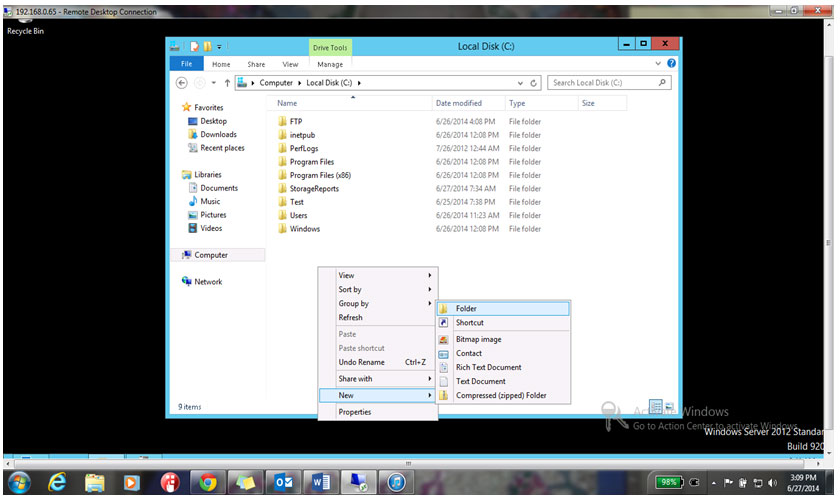This screenshot has width=840, height=501.
Task: Open Windows Explorer from the taskbar
Action: click(x=95, y=483)
